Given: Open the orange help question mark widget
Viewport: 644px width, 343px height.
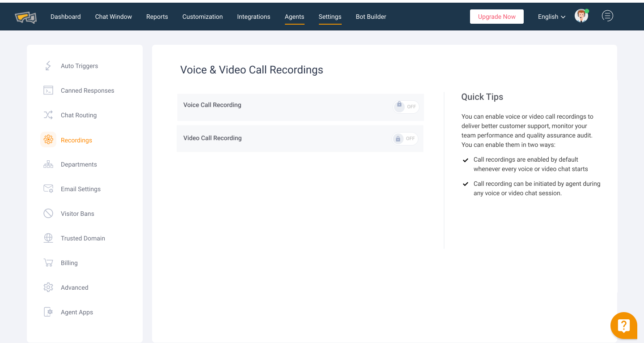Looking at the screenshot, I should tap(624, 326).
